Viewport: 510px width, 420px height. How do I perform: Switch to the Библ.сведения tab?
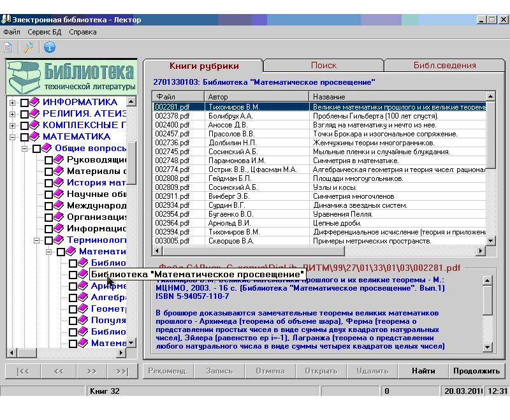pyautogui.click(x=444, y=66)
